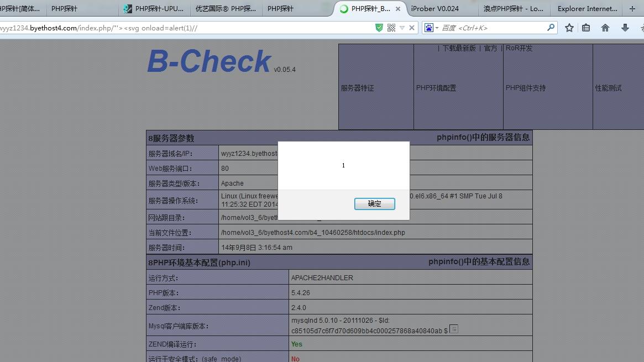Image resolution: width=644 pixels, height=362 pixels.
Task: Open the search engine dropdown arrow
Action: [436, 27]
